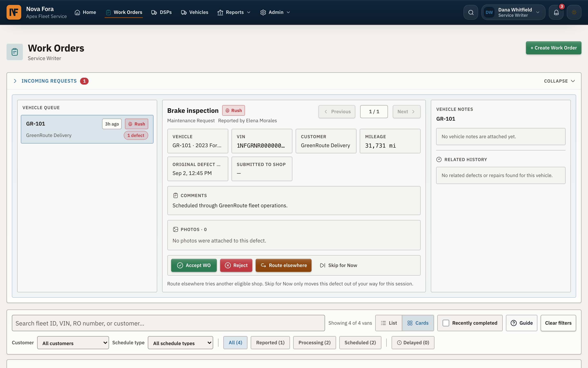Enable Recently completed checkbox
The image size is (588, 368).
pyautogui.click(x=446, y=323)
